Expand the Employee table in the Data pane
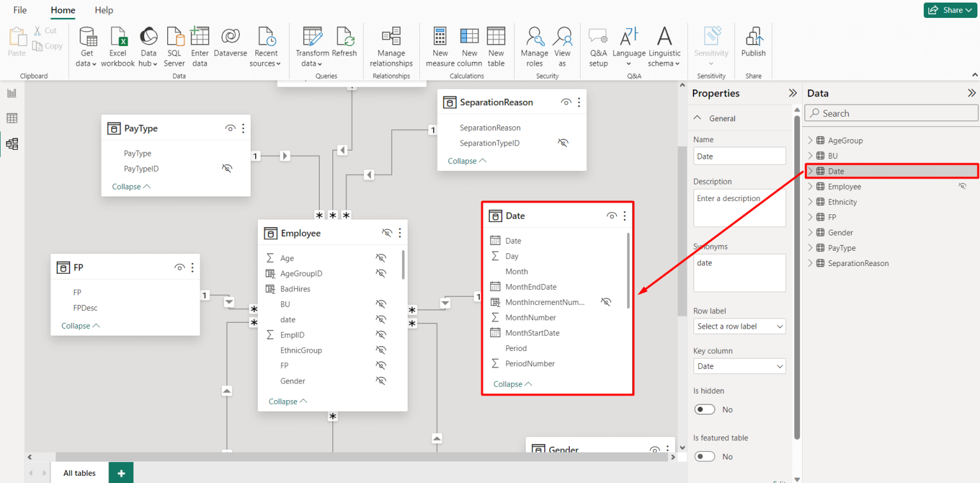This screenshot has width=980, height=483. tap(810, 186)
